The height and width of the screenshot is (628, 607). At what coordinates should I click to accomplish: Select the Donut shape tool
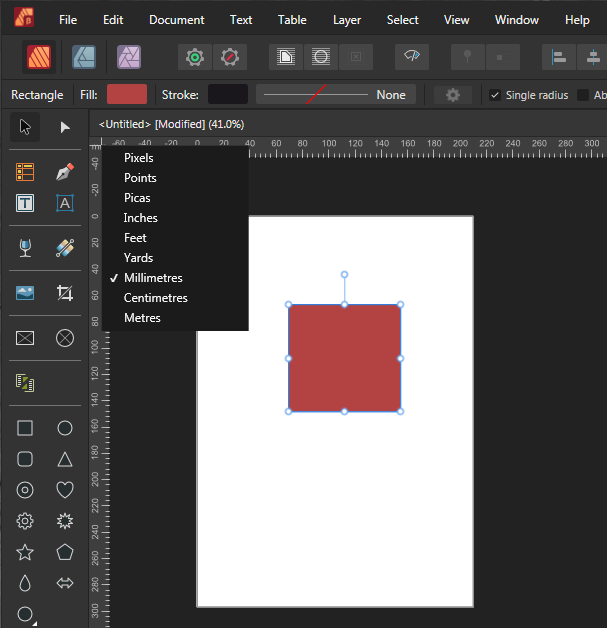tap(25, 490)
